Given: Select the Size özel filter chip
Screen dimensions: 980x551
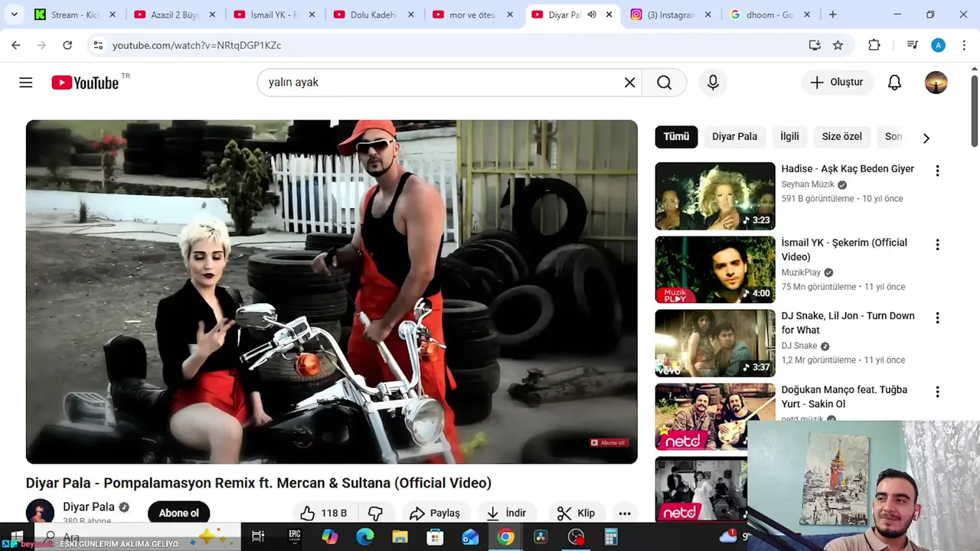Looking at the screenshot, I should (841, 136).
